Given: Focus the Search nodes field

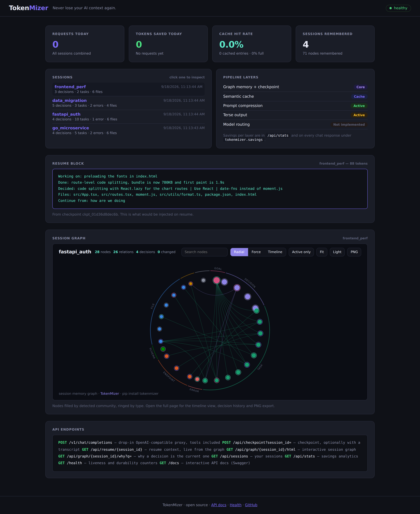Looking at the screenshot, I should click(204, 252).
